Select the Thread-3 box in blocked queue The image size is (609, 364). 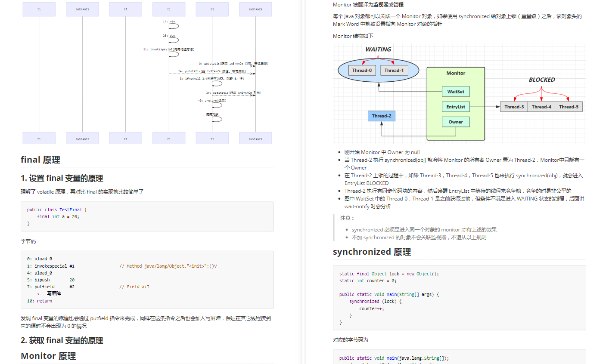pos(514,107)
